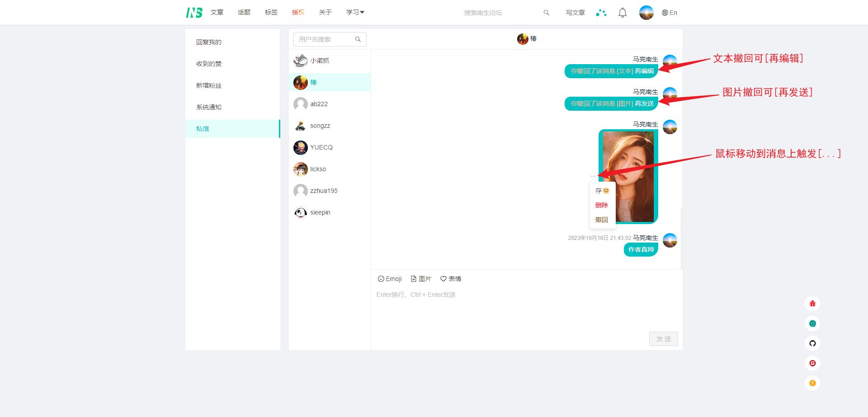Open the conversation with songzz

(320, 126)
